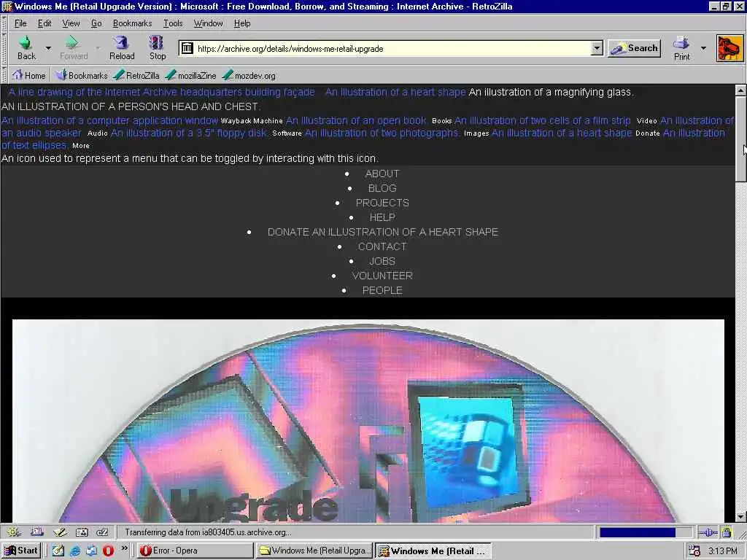Launch Internet Explorer from quick launch
747x560 pixels.
click(x=75, y=551)
